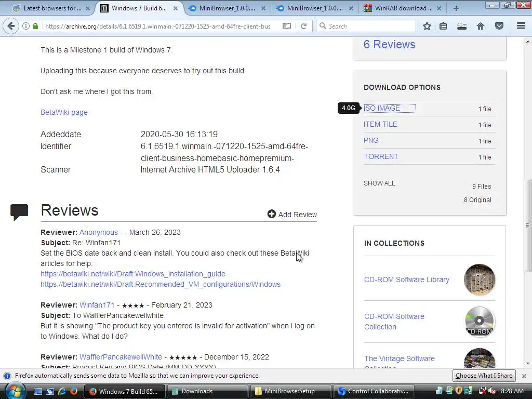This screenshot has width=532, height=399.
Task: Click the muted volume tray icon
Action: [491, 391]
